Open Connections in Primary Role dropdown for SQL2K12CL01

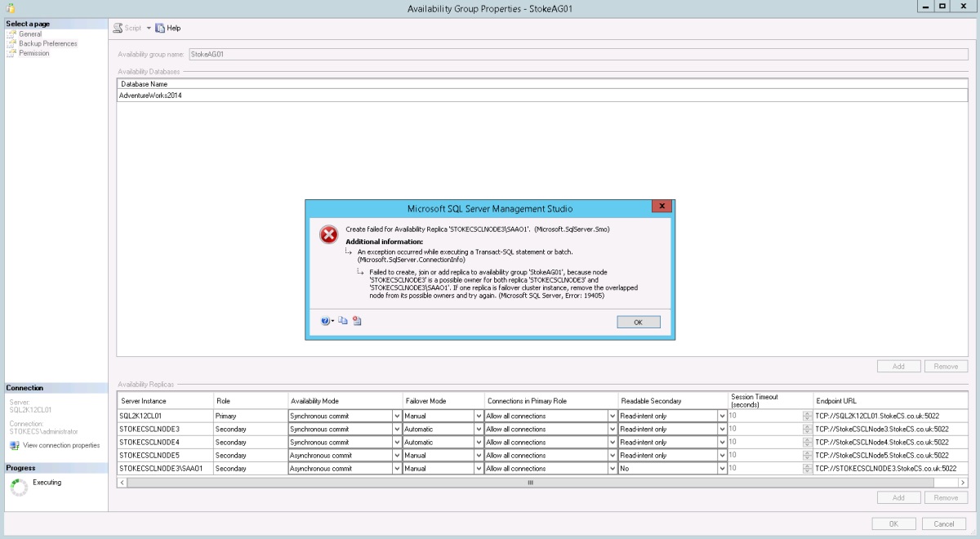612,416
